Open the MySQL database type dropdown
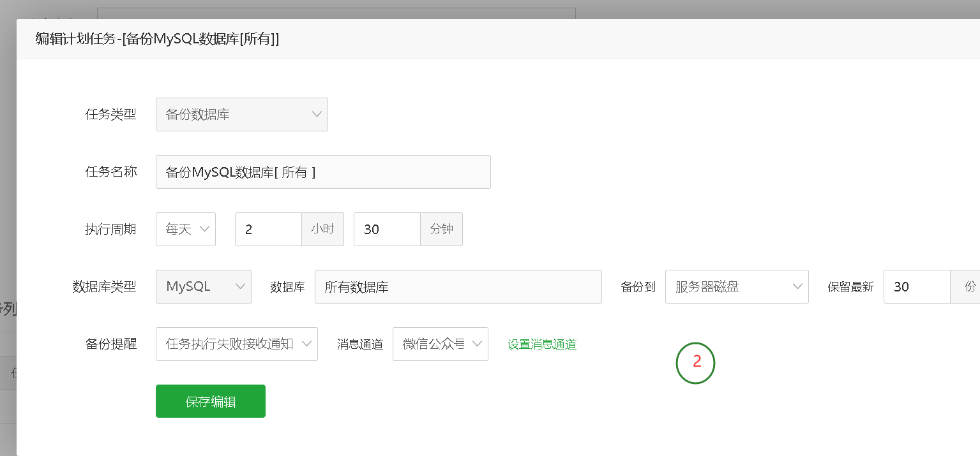The width and height of the screenshot is (980, 456). click(204, 286)
